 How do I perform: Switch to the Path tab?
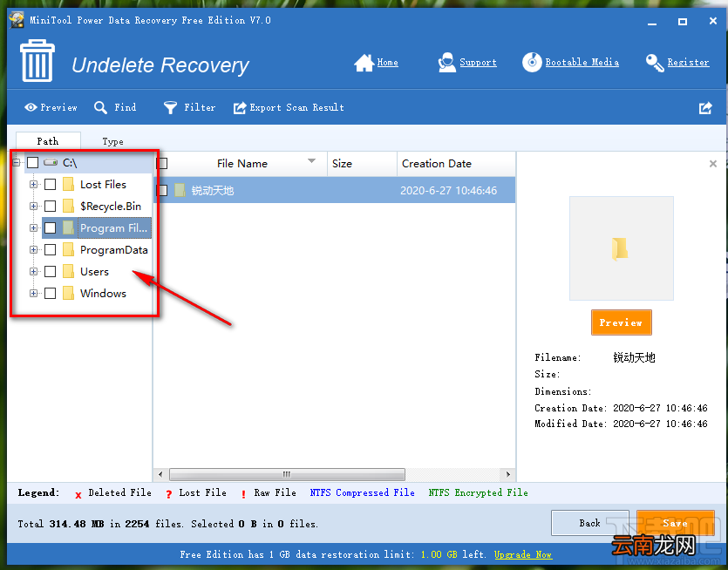48,141
